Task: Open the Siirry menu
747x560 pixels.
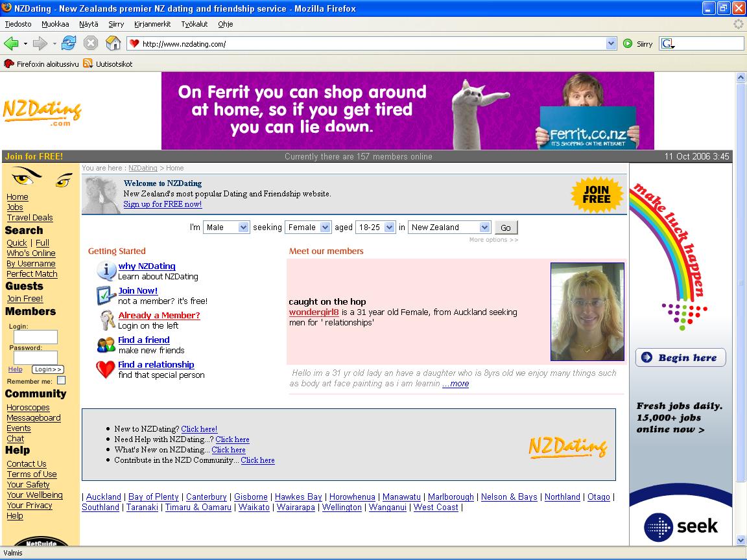Action: click(116, 24)
